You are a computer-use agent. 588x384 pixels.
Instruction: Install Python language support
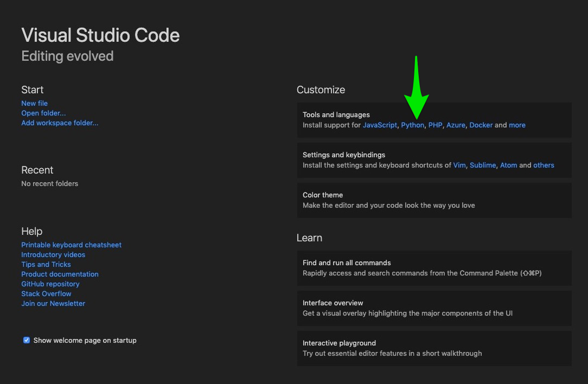click(x=412, y=125)
